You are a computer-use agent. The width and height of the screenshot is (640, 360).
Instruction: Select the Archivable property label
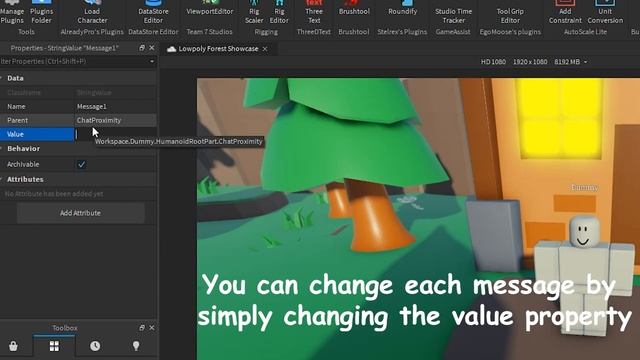coord(23,164)
